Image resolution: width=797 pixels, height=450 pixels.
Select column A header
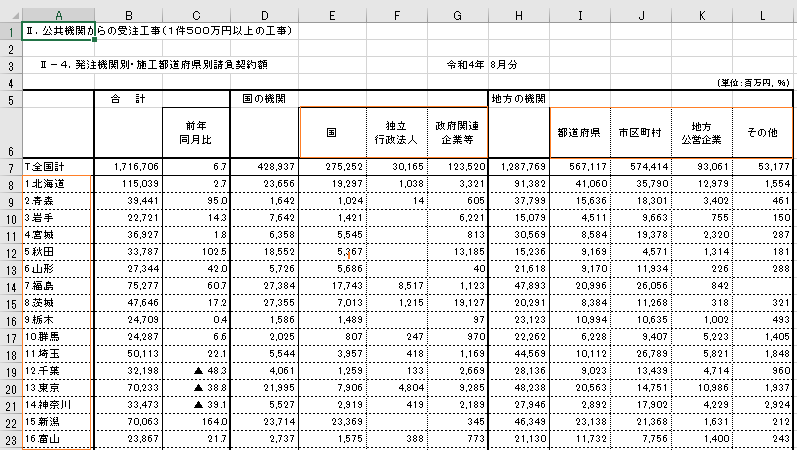point(57,11)
